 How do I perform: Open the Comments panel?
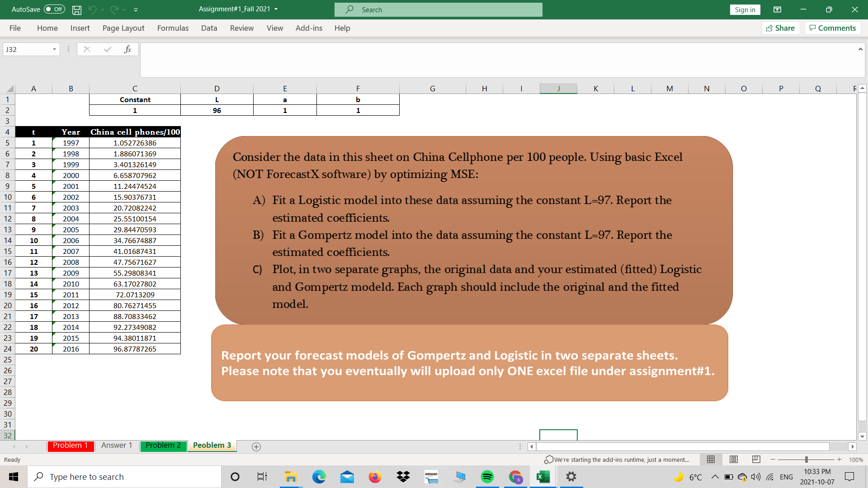pos(832,28)
